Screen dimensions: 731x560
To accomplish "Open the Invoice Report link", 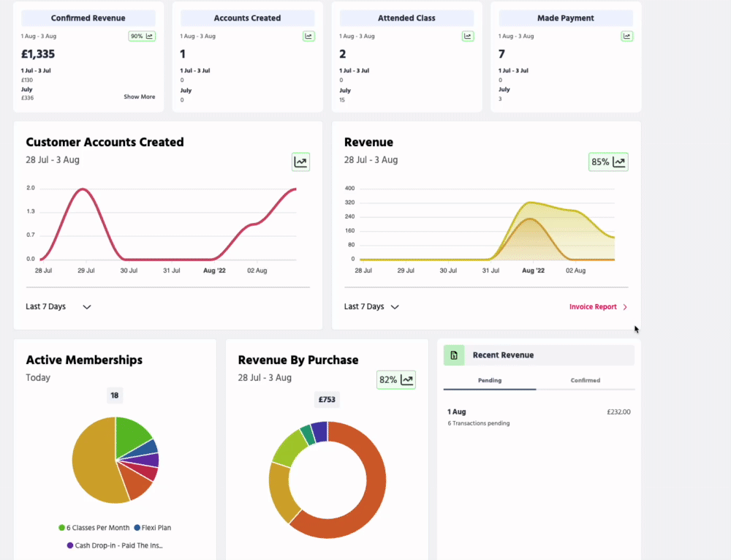I will tap(598, 307).
